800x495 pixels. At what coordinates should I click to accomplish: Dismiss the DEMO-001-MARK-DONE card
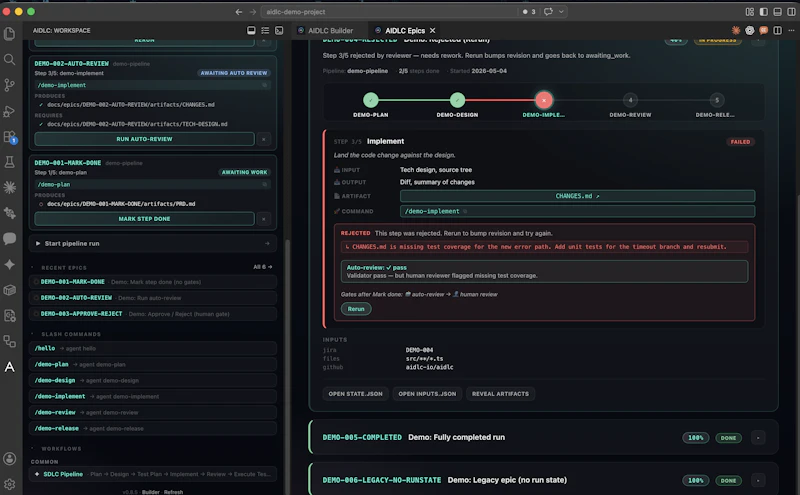point(264,218)
